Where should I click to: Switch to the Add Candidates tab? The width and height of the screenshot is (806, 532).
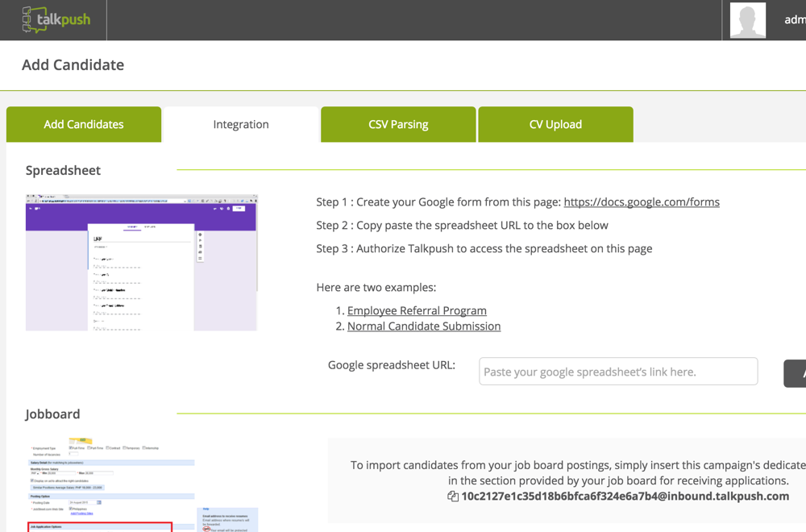pos(84,124)
